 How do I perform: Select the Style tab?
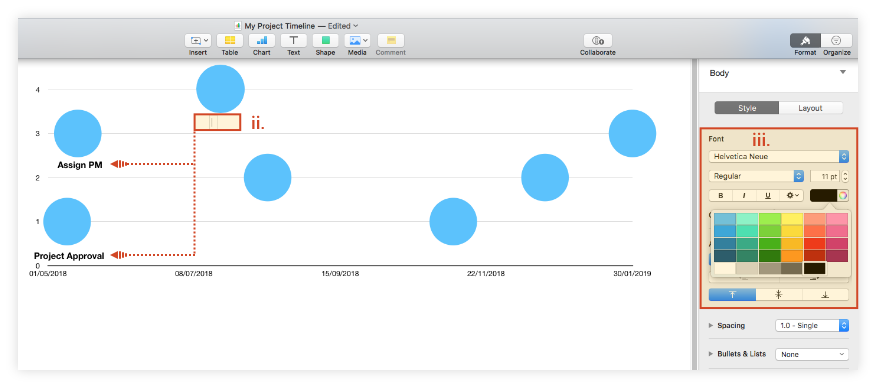[746, 108]
